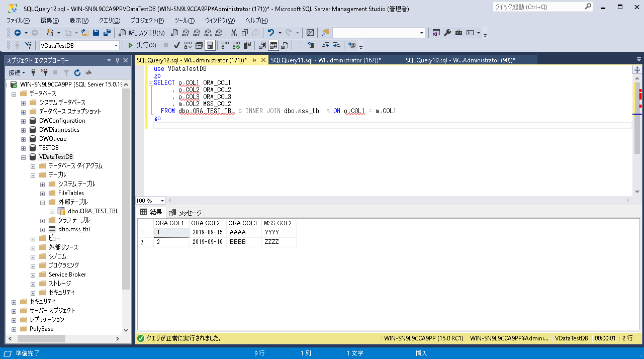Click the Parse query checkmark icon
Screen dimensions: 644x359
(176, 45)
